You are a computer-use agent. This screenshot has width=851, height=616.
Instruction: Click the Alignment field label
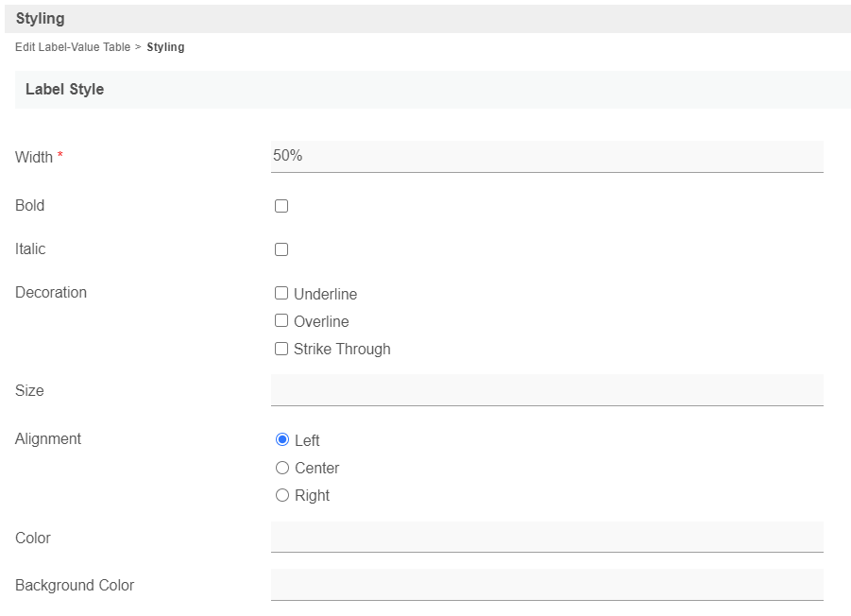48,439
